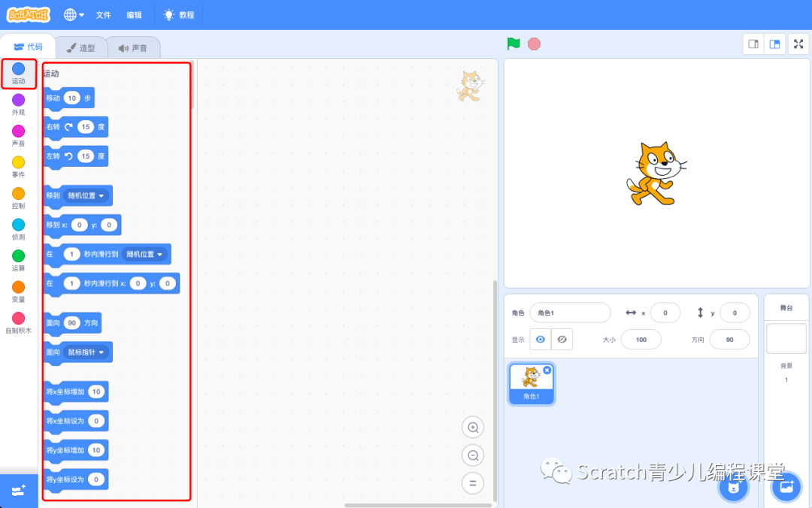The width and height of the screenshot is (812, 508).
Task: Click the 10 steps value field
Action: coord(72,98)
